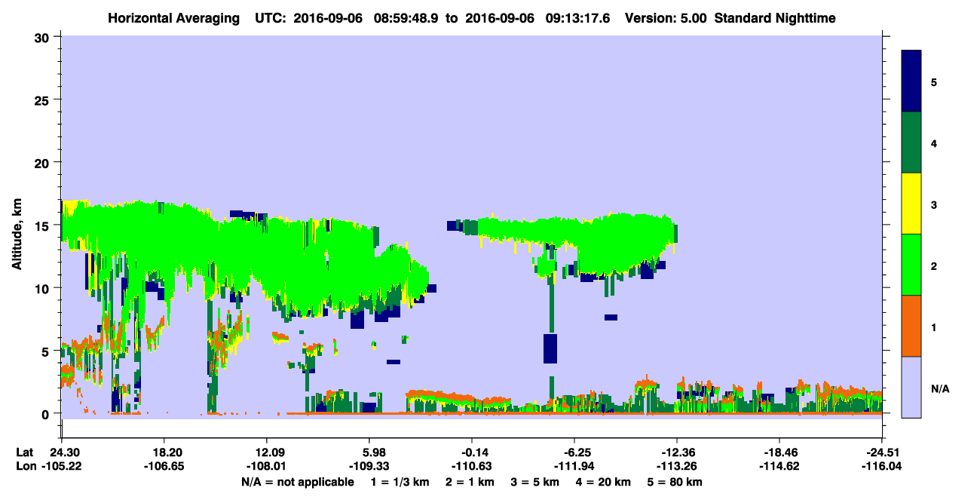Click the colorbar number label 4
Screen dimensions: 980x503
point(934,143)
